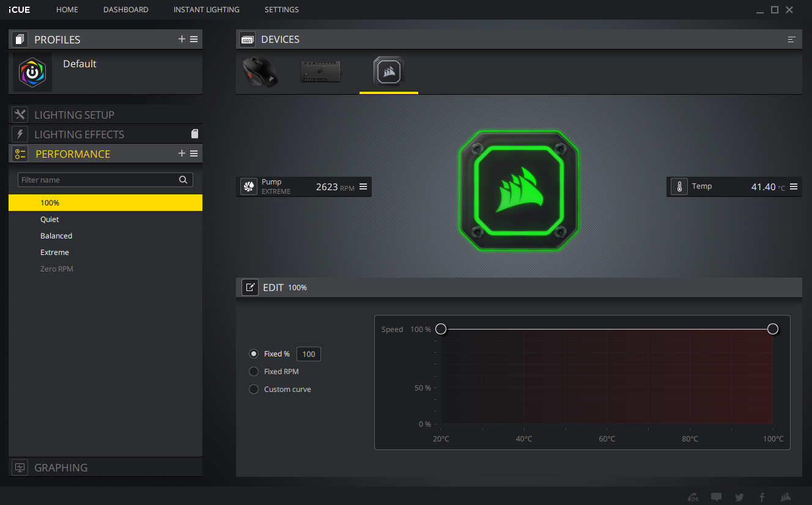Click the green cooler pump image
The width and height of the screenshot is (812, 505).
click(519, 191)
